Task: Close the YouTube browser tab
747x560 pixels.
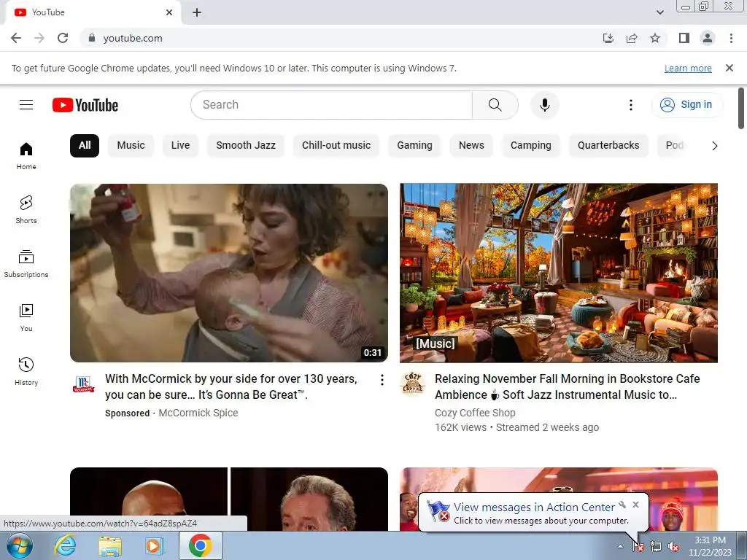Action: click(x=169, y=12)
